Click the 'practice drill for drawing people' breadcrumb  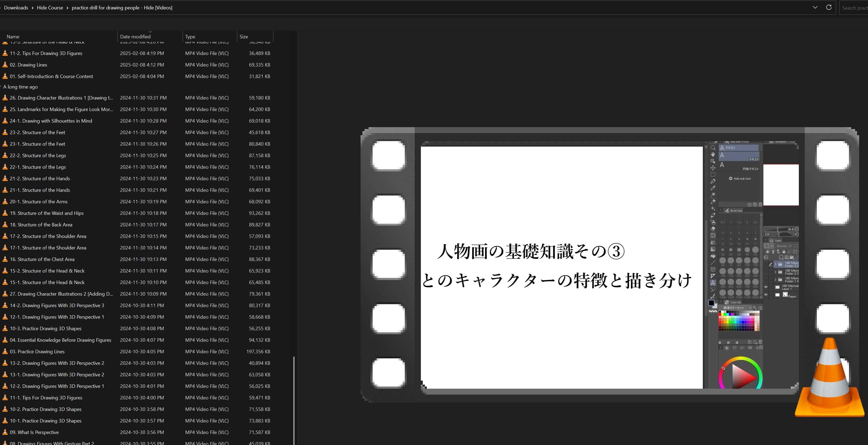click(x=122, y=8)
